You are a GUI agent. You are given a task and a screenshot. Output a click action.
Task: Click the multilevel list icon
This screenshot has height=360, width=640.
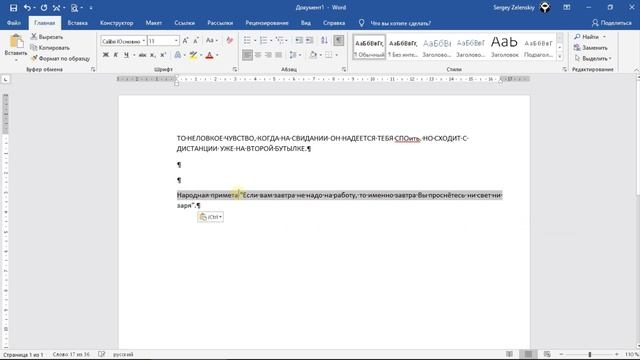[280, 40]
